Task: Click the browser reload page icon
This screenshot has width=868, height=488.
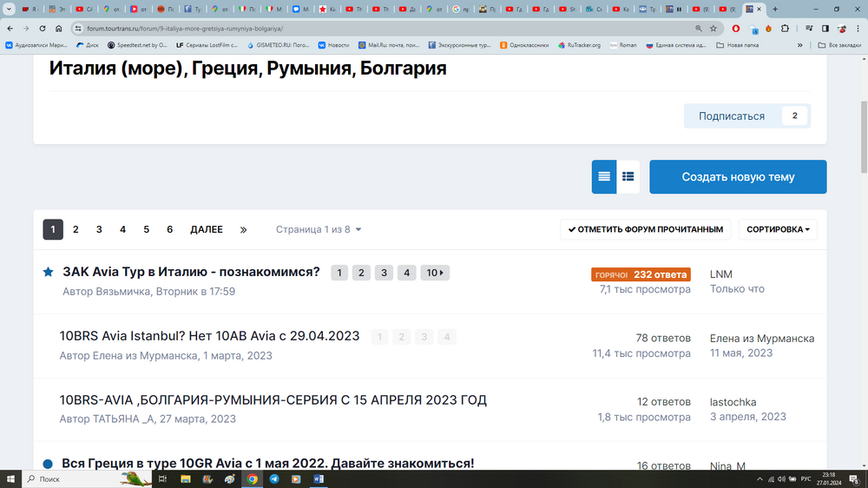Action: coord(42,28)
